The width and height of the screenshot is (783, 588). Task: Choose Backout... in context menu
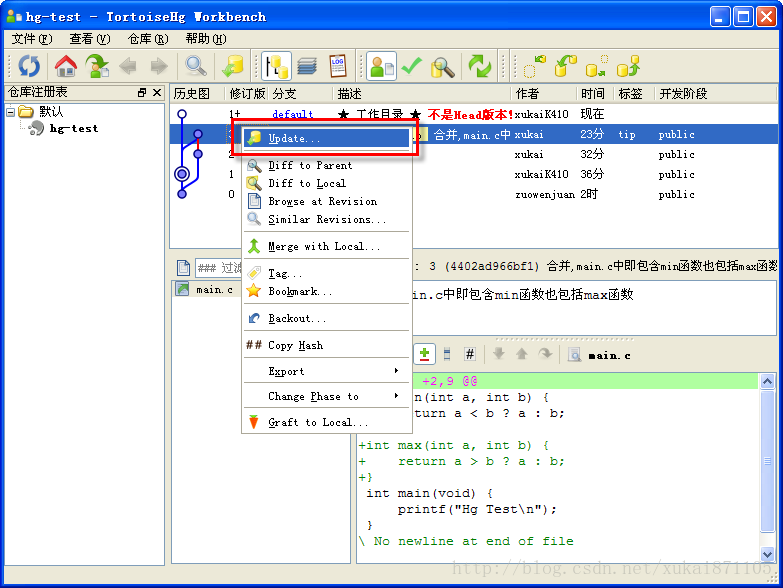point(327,318)
